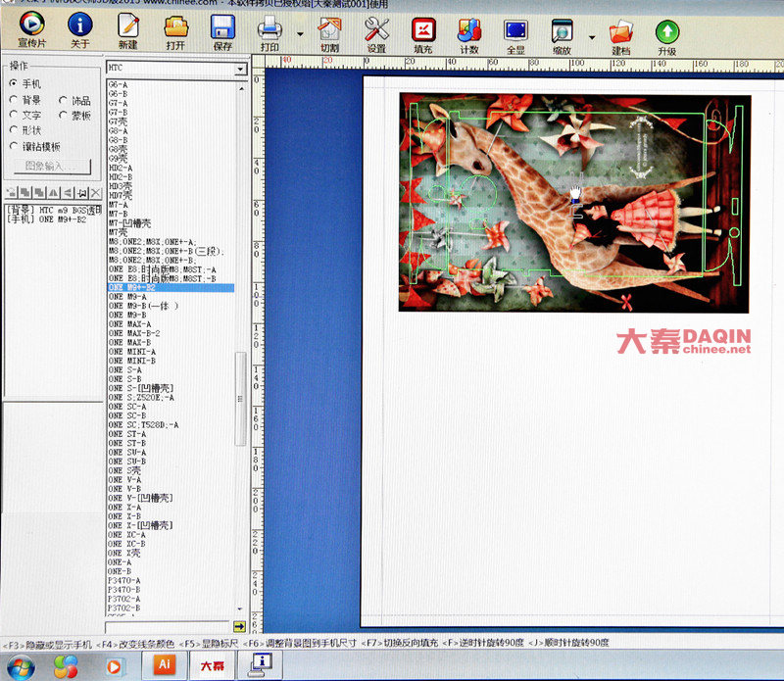Open computer info taskbar icon
This screenshot has width=784, height=681.
tap(260, 665)
